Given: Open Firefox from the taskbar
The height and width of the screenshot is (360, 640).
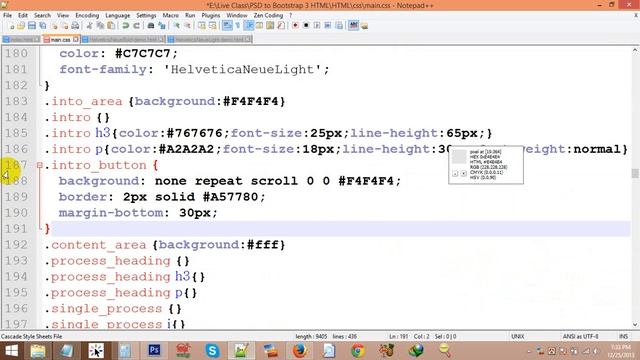Looking at the screenshot, I should click(300, 351).
